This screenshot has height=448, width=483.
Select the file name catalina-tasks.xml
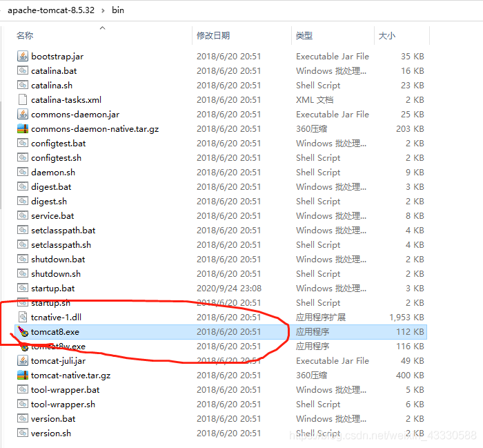coord(66,100)
